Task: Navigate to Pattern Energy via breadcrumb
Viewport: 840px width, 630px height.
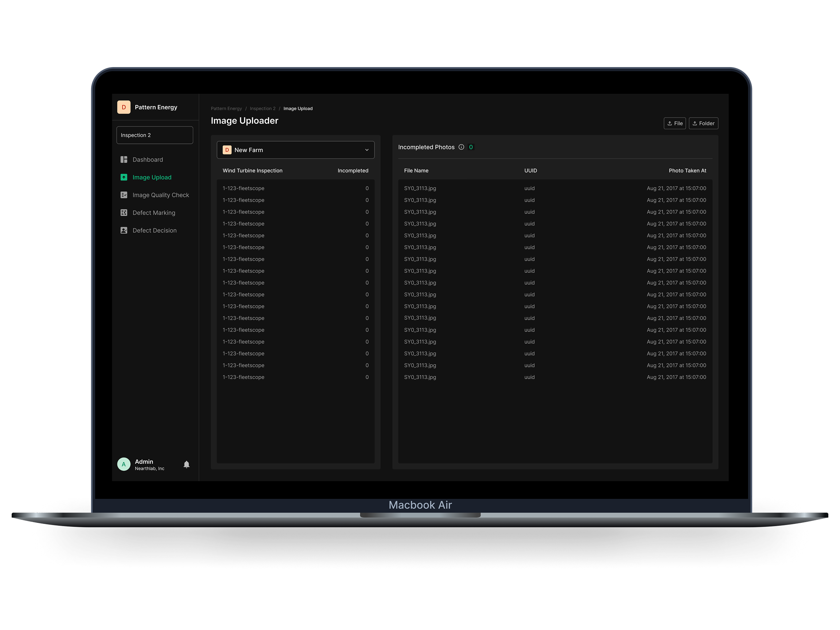Action: [x=226, y=108]
